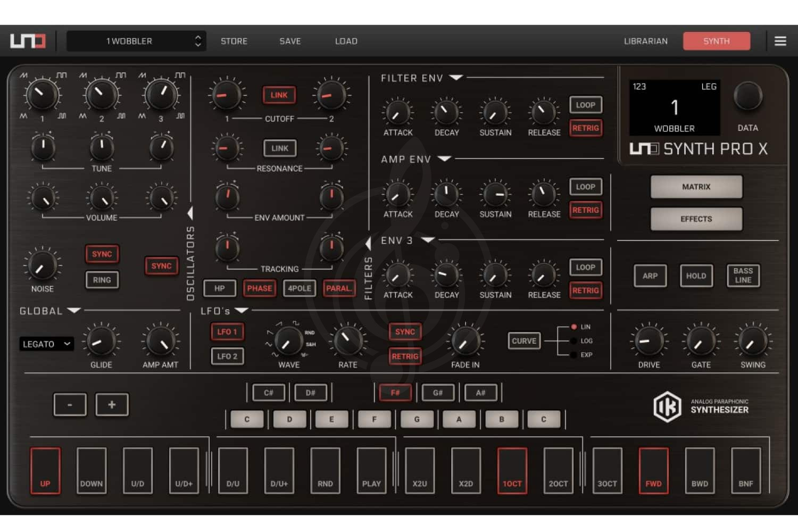
Task: Open the hamburger menu icon
Action: [x=780, y=41]
